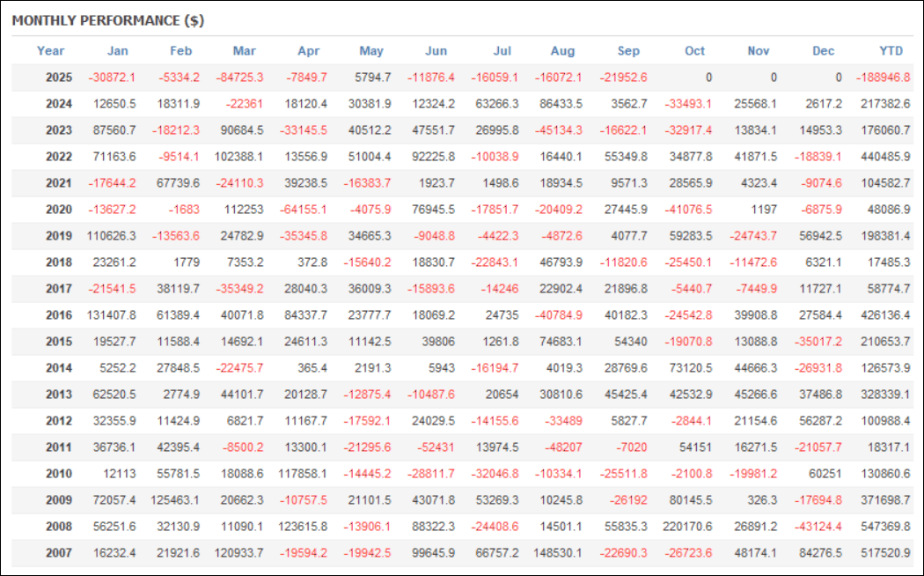Viewport: 924px width, 576px height.
Task: Click the 2025 year row label
Action: (x=58, y=78)
